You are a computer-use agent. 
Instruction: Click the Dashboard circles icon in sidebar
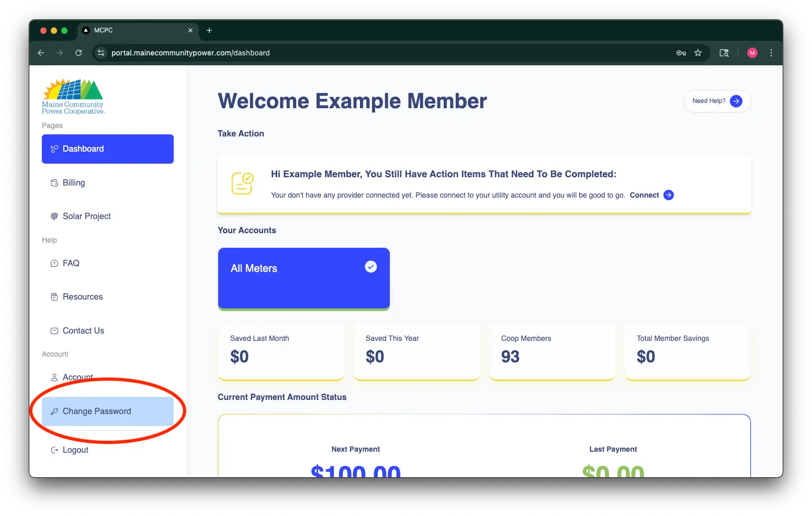[x=54, y=149]
